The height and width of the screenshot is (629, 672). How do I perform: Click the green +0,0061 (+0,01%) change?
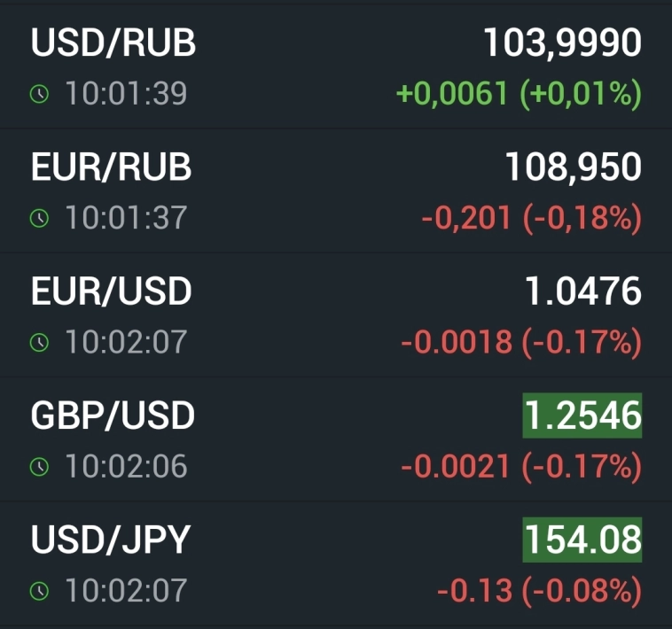click(519, 94)
